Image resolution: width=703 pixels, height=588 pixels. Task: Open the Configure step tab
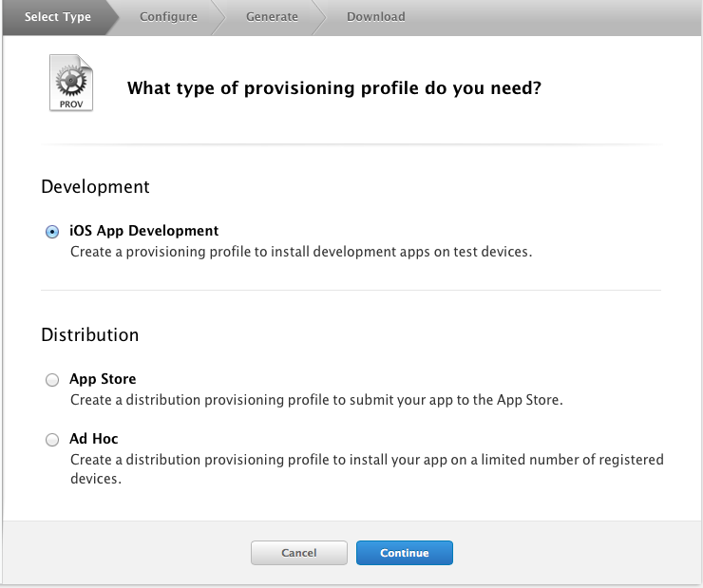pos(168,17)
